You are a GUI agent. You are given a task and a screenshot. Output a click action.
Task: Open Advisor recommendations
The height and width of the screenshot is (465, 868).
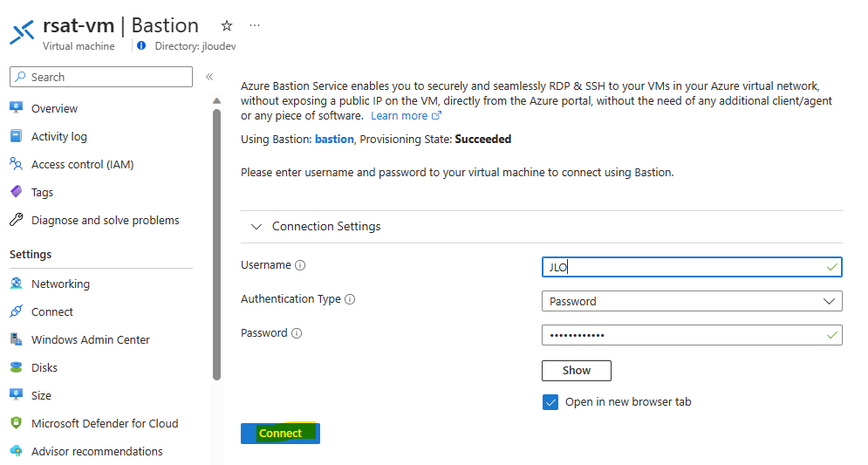tap(97, 451)
